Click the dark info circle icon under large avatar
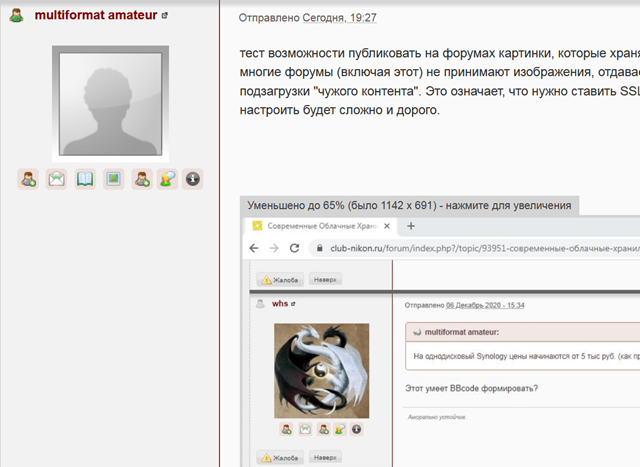The height and width of the screenshot is (467, 640). pos(193,179)
